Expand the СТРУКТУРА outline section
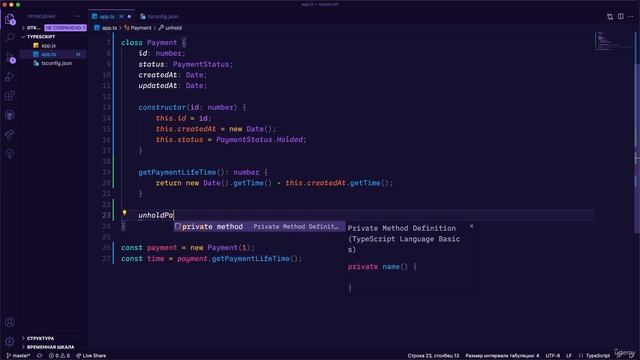Image resolution: width=640 pixels, height=360 pixels. (x=40, y=338)
